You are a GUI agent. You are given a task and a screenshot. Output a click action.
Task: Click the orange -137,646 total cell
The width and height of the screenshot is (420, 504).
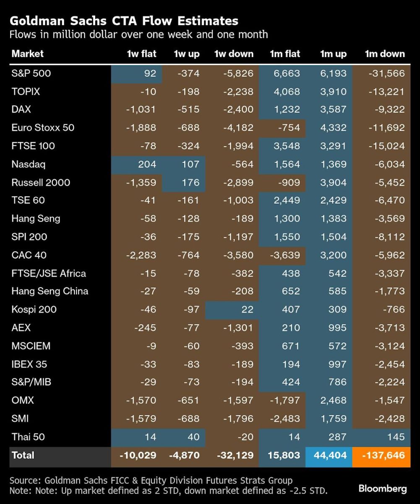(381, 456)
